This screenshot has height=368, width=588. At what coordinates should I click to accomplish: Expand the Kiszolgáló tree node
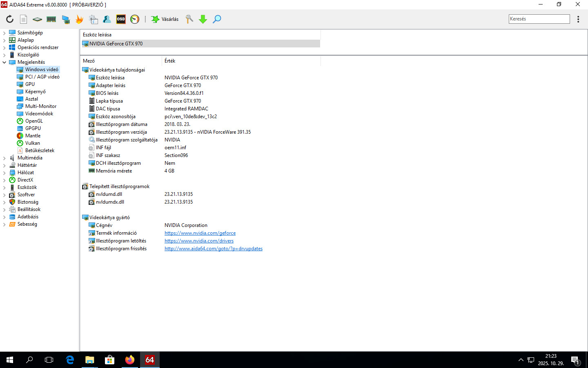coord(4,55)
